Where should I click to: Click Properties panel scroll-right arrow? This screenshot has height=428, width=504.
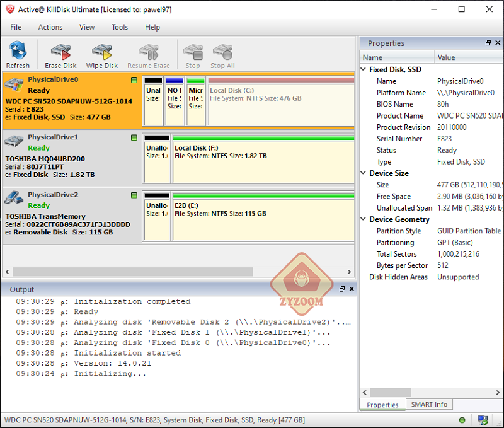[x=498, y=392]
